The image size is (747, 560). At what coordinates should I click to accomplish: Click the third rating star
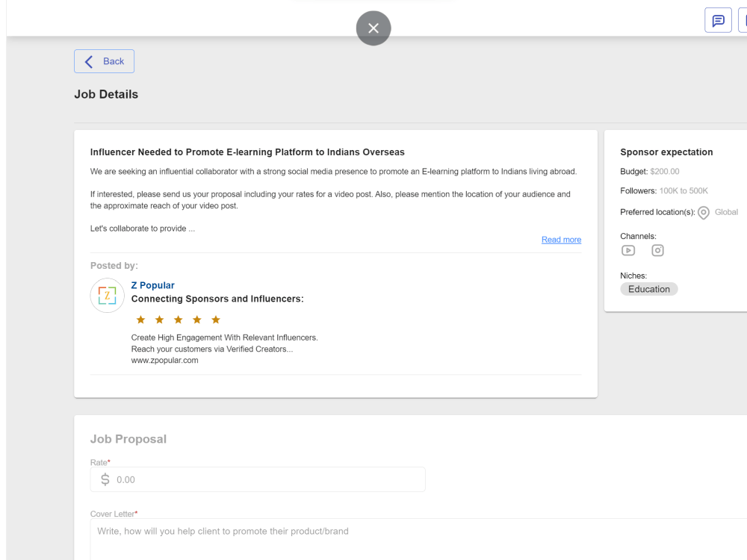tap(179, 320)
